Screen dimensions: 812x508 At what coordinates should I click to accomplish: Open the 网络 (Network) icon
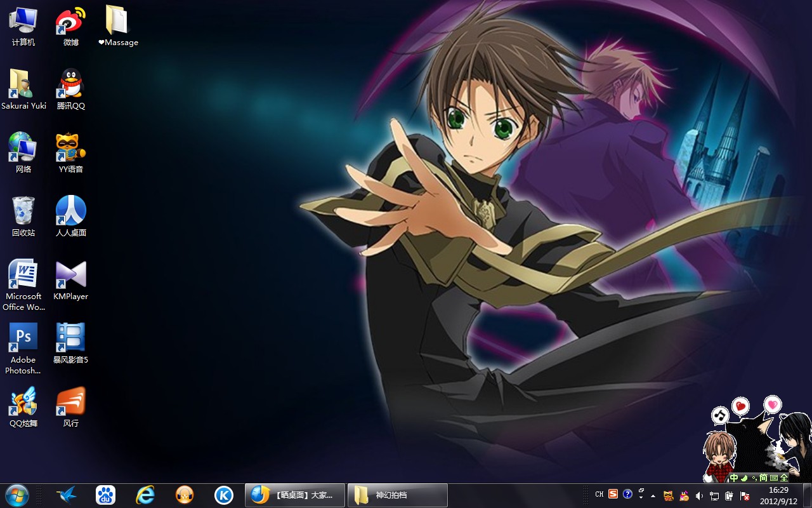click(23, 154)
